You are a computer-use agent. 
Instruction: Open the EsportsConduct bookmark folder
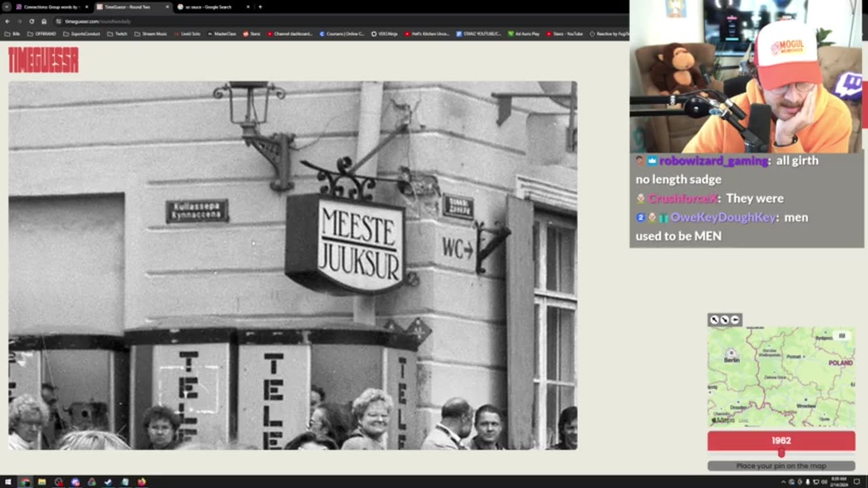click(81, 33)
